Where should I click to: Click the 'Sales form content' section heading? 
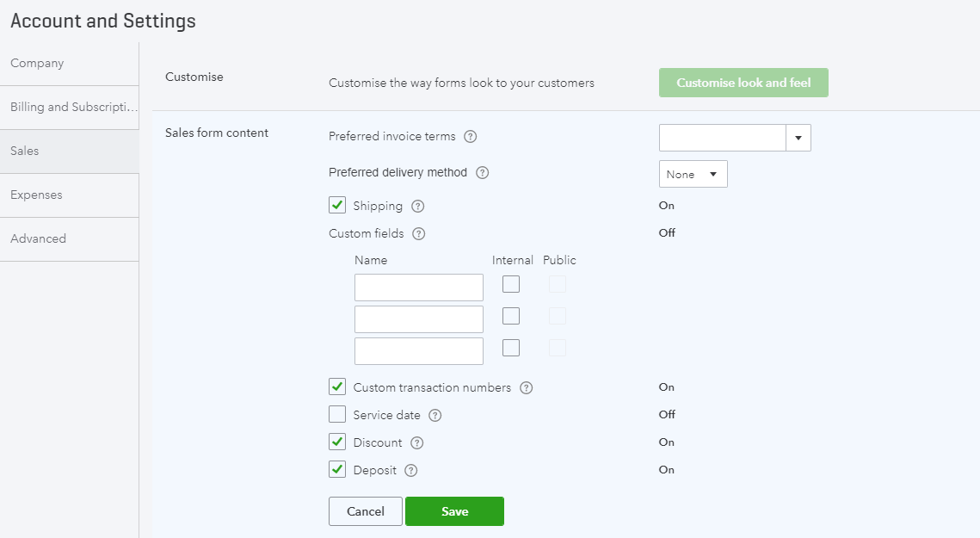coord(217,133)
